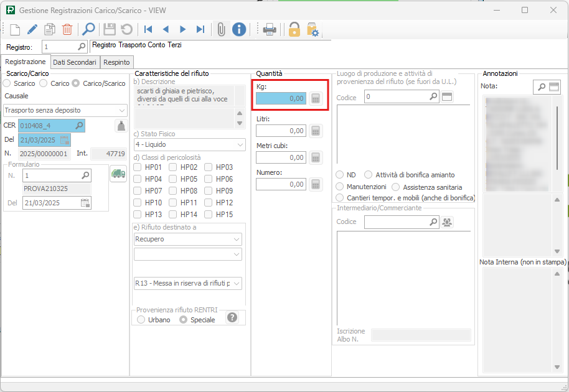Click the paperclip attachments icon
The image size is (569, 392).
click(x=220, y=29)
